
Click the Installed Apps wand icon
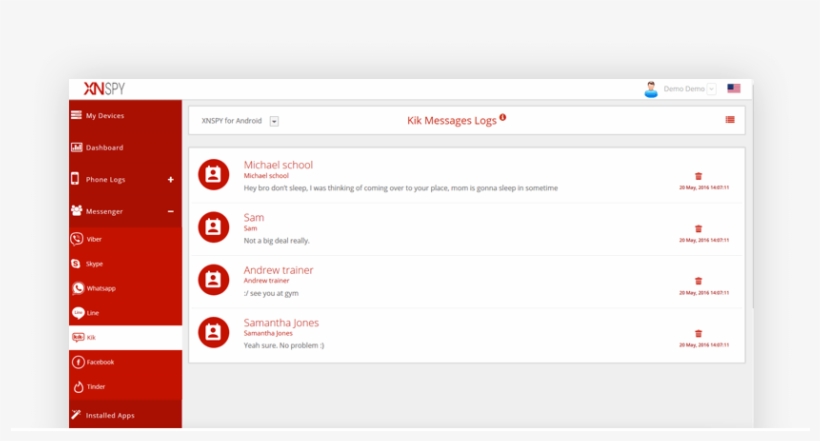click(x=76, y=414)
